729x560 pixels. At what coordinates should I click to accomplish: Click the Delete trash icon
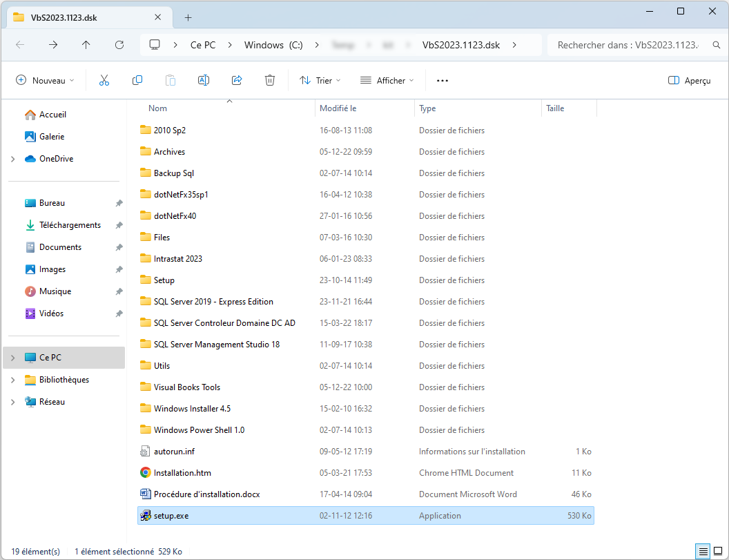[x=270, y=81]
